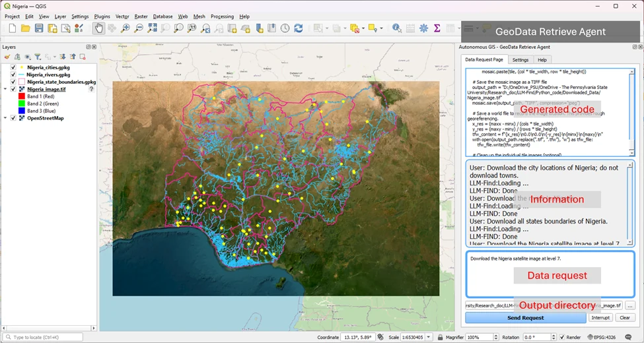Click the Zoom Full extent icon

coord(153,28)
